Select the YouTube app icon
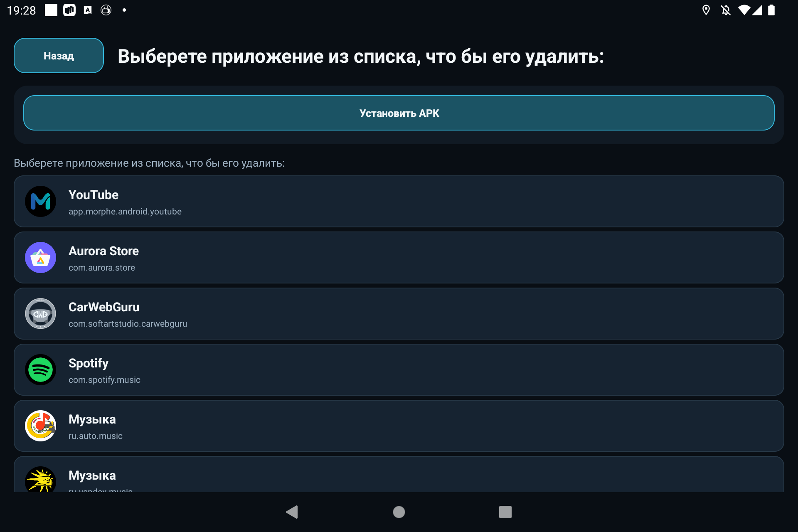The image size is (798, 532). click(40, 202)
